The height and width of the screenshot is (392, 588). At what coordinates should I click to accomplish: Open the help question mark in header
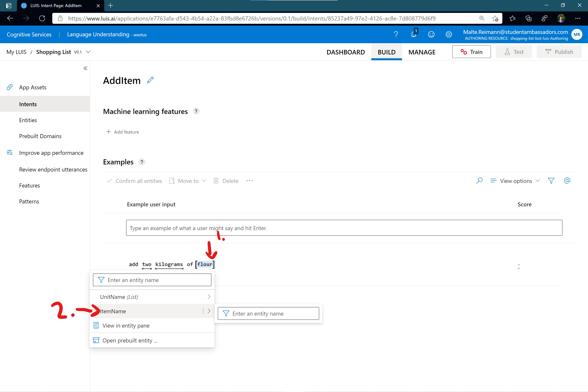pos(396,34)
